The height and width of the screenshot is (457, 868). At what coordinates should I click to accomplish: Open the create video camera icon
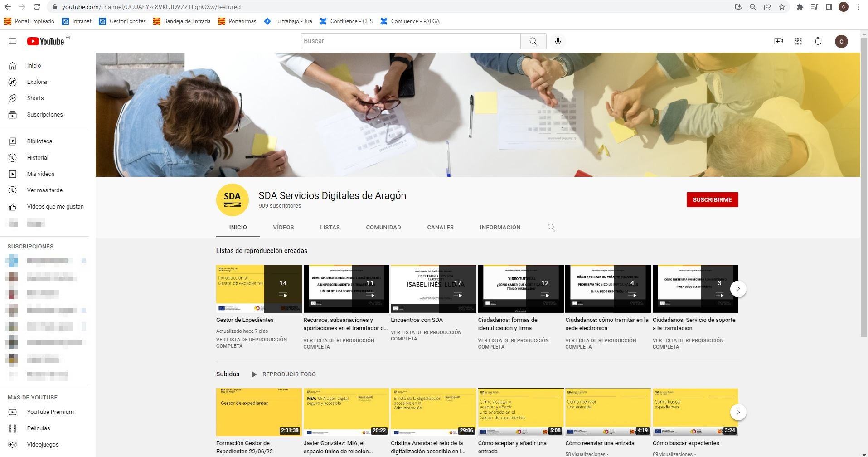coord(779,41)
